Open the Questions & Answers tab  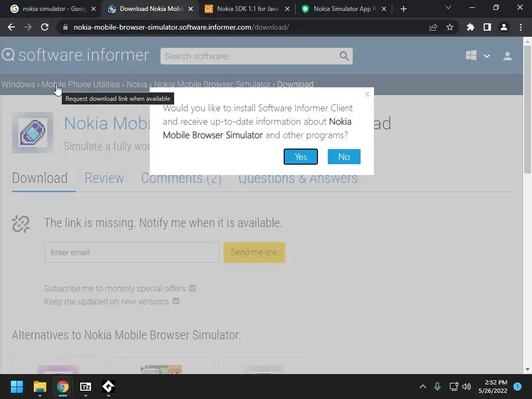(x=298, y=178)
